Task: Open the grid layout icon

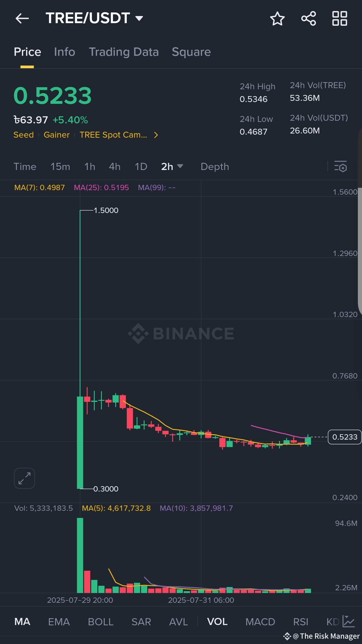Action: [x=339, y=18]
